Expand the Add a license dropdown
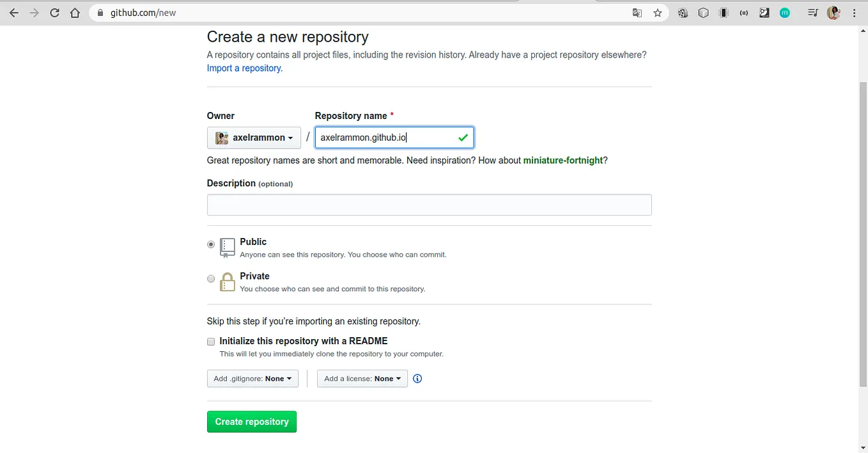 [362, 379]
